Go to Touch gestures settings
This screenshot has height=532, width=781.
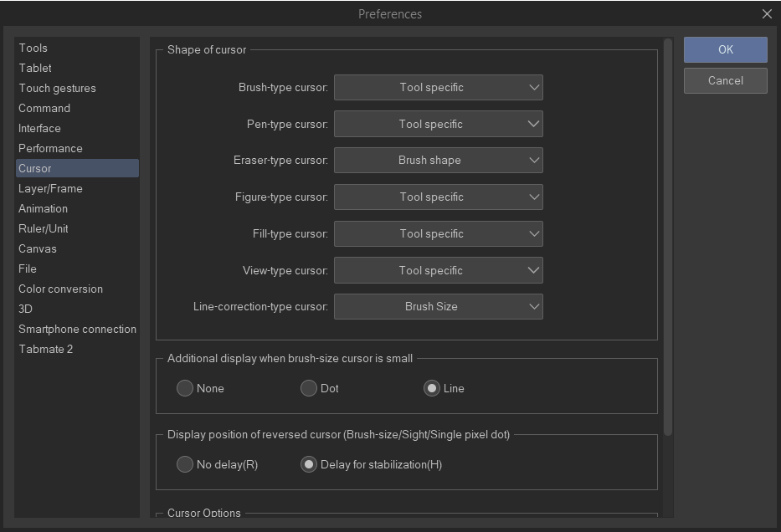(77, 88)
